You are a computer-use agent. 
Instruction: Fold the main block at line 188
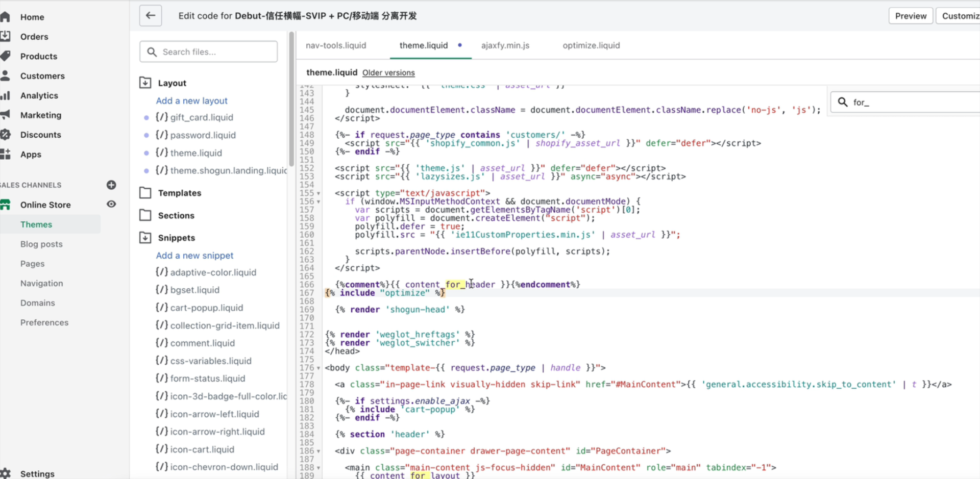coord(318,468)
